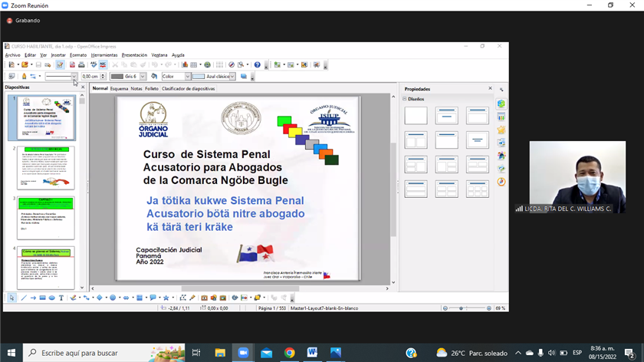
Task: Open the Formato menu
Action: coord(78,55)
